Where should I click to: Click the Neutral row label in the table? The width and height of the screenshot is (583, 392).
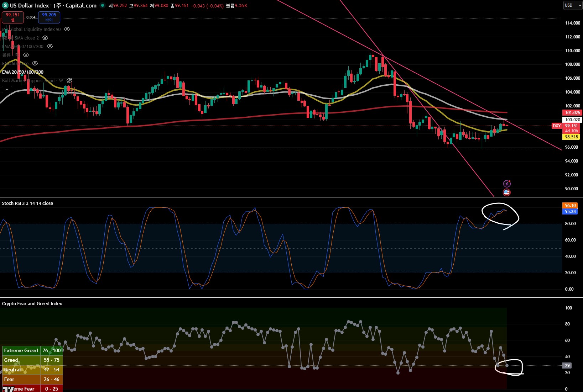tap(12, 370)
